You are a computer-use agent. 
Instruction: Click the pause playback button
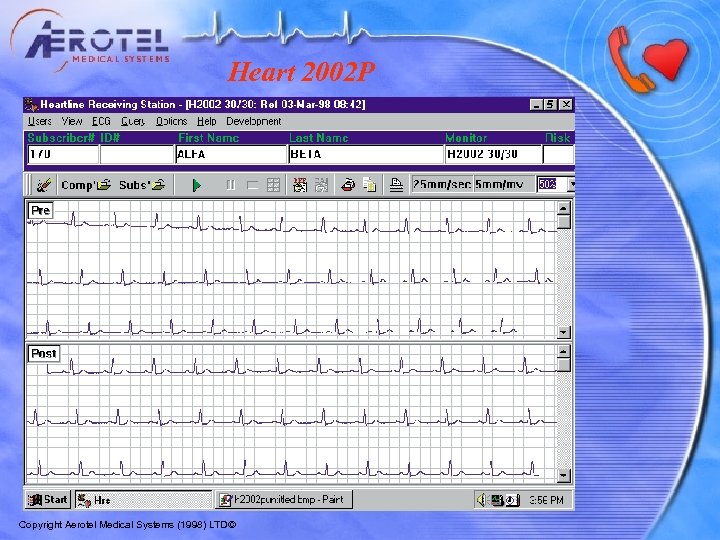pos(231,185)
